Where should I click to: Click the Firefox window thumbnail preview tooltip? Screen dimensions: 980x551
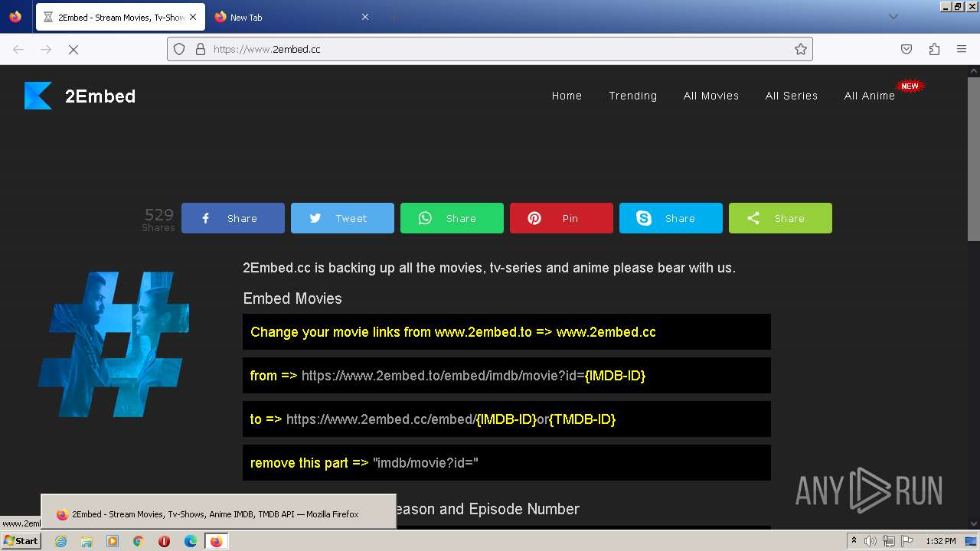click(218, 510)
